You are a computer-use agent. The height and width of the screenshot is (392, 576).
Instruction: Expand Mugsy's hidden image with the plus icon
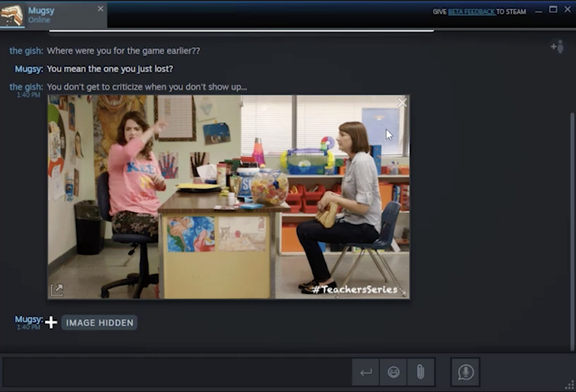point(51,322)
